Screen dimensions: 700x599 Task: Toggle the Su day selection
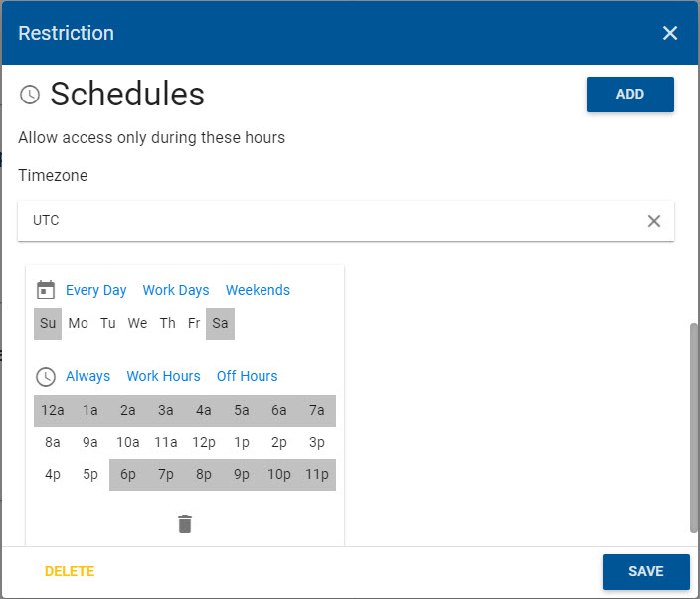[x=48, y=323]
